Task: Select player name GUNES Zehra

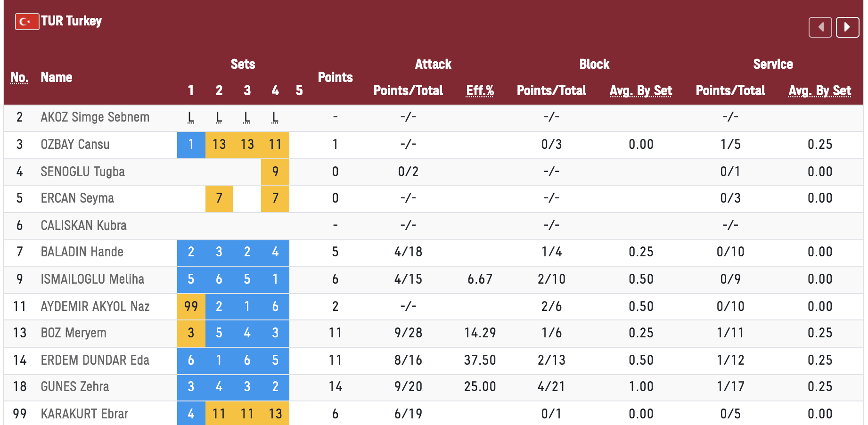Action: click(x=75, y=387)
